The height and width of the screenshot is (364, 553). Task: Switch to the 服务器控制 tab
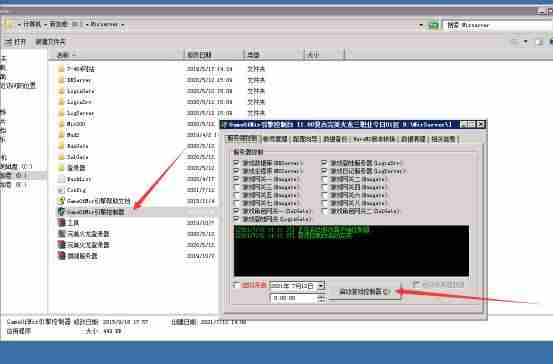pyautogui.click(x=242, y=139)
